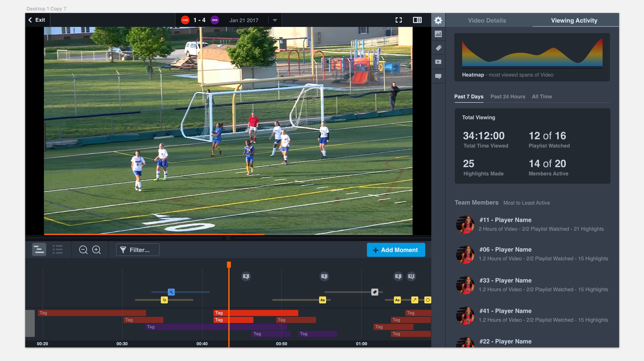Select the gray tag marker on timeline

pos(375,292)
